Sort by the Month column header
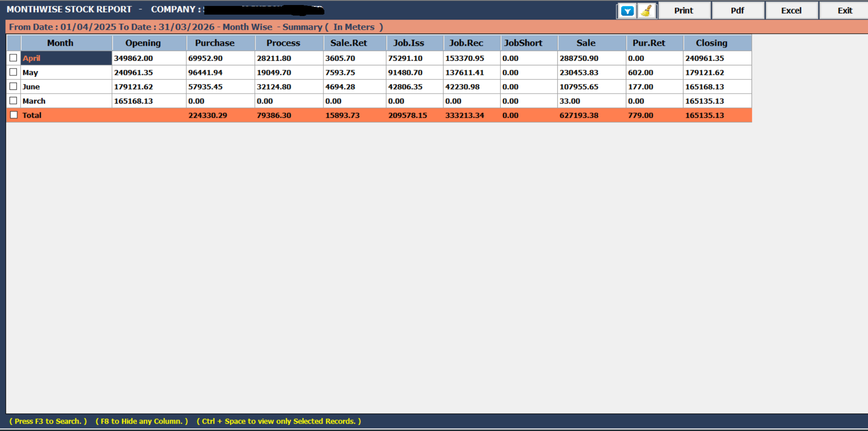868x431 pixels. (x=59, y=42)
